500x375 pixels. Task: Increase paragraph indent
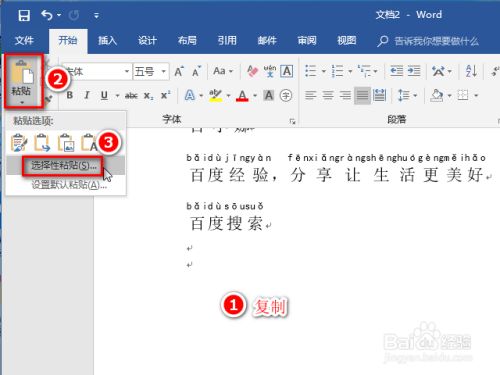[414, 71]
